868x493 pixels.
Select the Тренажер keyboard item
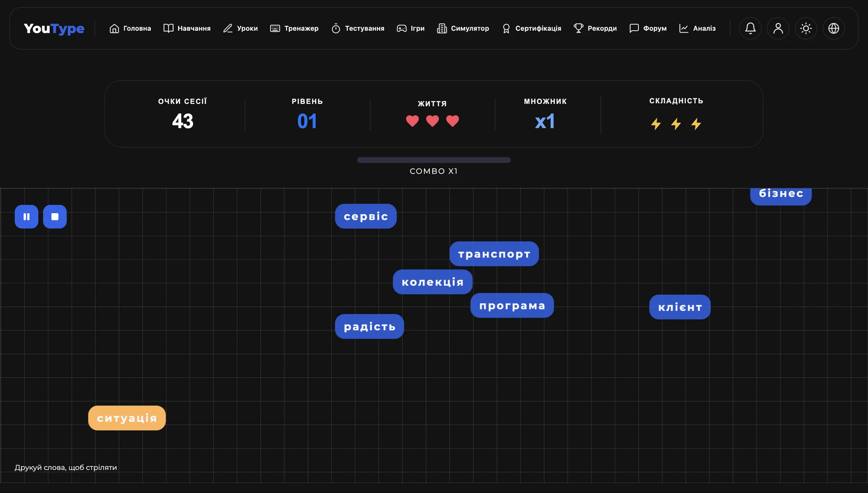[x=294, y=28]
